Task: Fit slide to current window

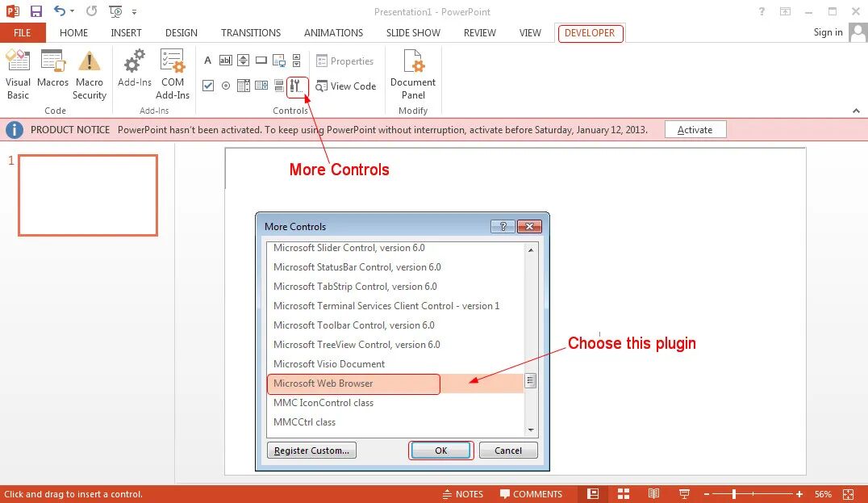Action: tap(848, 494)
